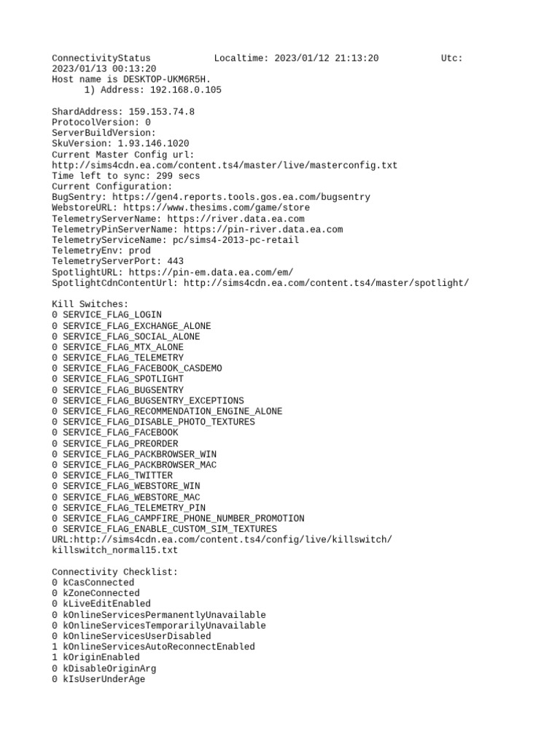Click the SERVICE_FLAG_TWITTER line

[112, 476]
